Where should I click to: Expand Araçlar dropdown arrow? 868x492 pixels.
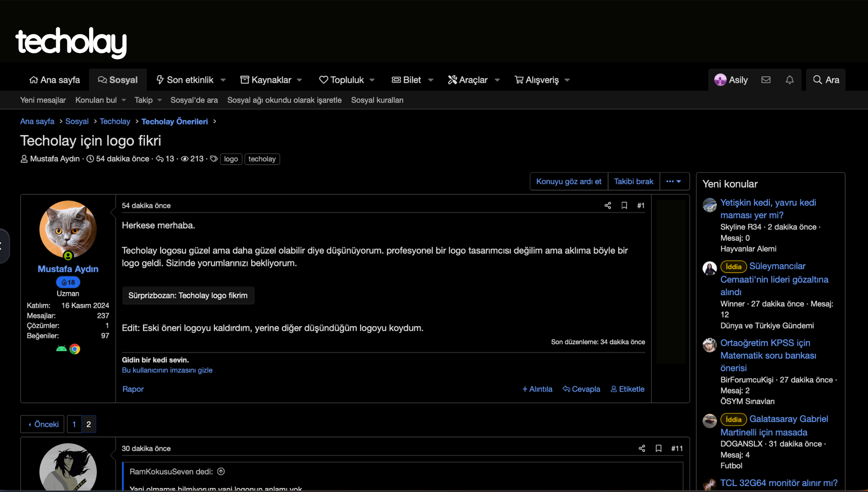(497, 80)
